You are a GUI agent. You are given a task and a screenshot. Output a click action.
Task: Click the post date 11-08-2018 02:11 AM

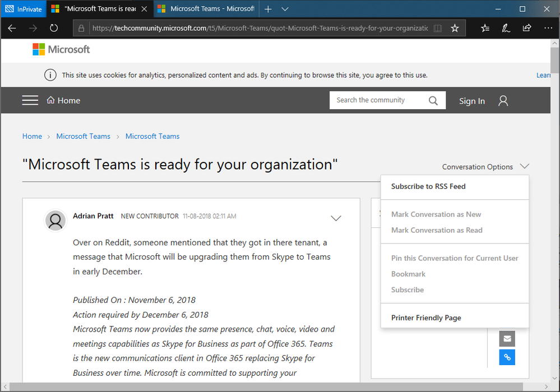click(x=209, y=216)
